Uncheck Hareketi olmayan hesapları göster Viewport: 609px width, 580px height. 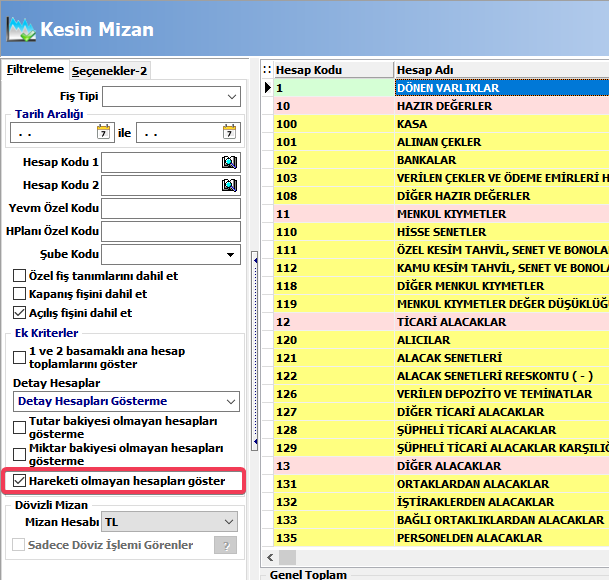tap(19, 481)
